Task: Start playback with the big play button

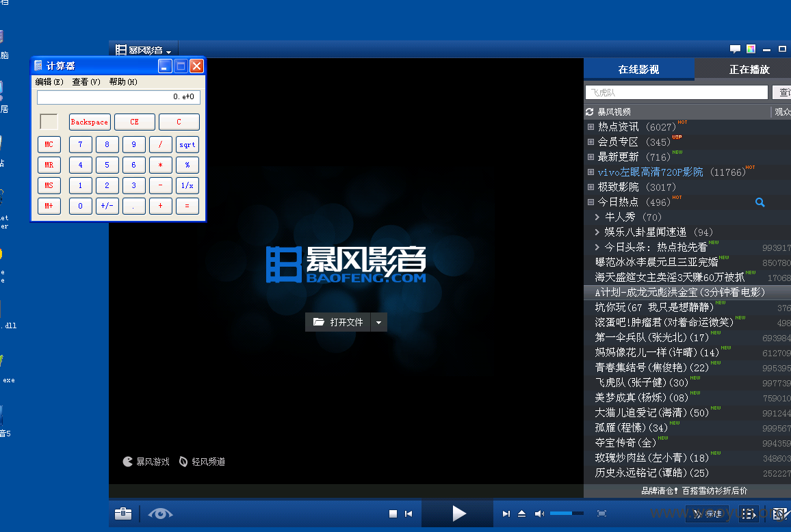Action: [458, 514]
